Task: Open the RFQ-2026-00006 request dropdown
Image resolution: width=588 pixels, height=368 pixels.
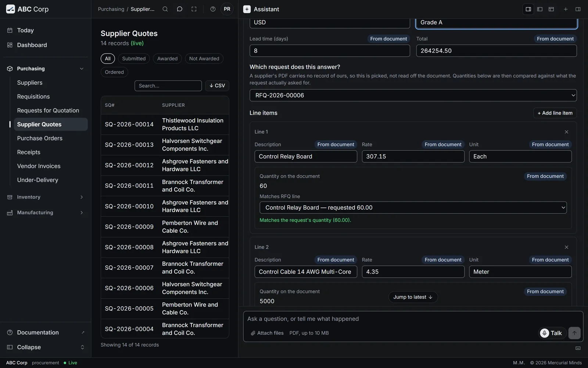Action: coord(413,95)
